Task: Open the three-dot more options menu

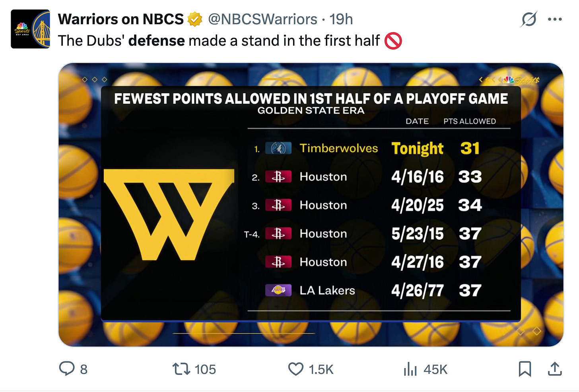Action: (555, 19)
